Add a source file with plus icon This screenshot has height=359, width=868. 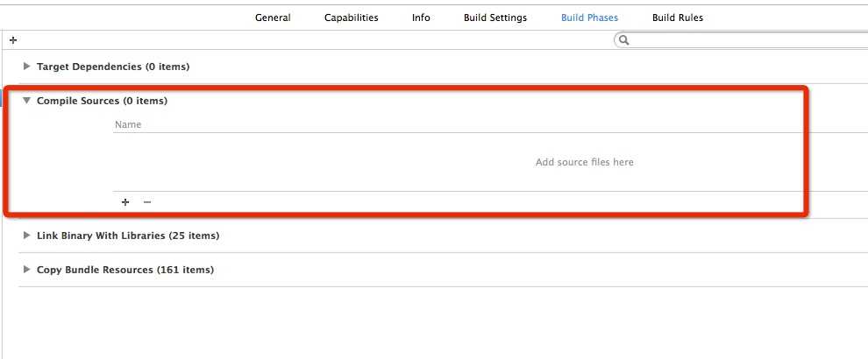pyautogui.click(x=125, y=202)
